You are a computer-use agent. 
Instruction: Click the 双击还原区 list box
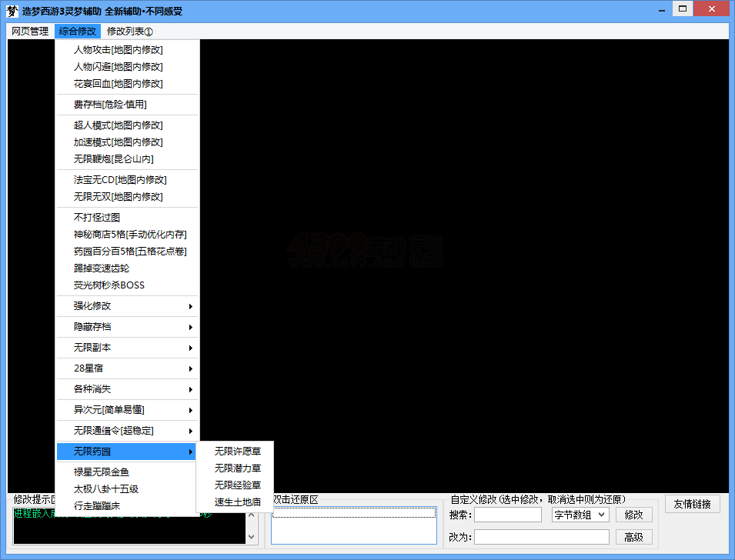[354, 525]
